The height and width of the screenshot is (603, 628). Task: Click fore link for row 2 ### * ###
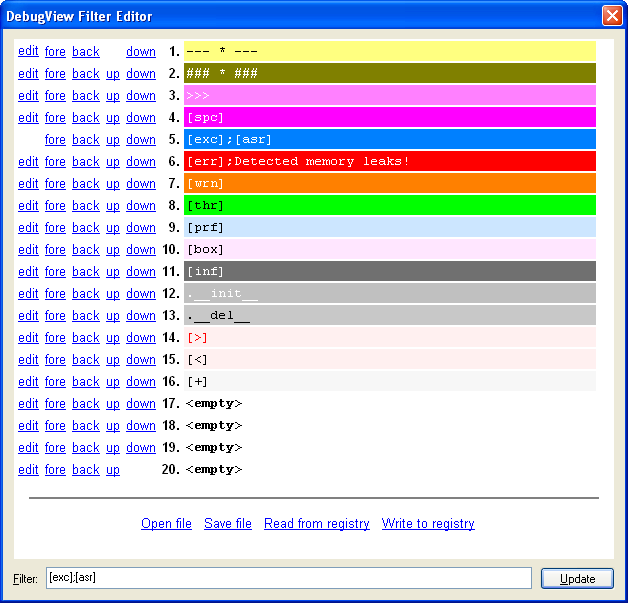tap(55, 73)
